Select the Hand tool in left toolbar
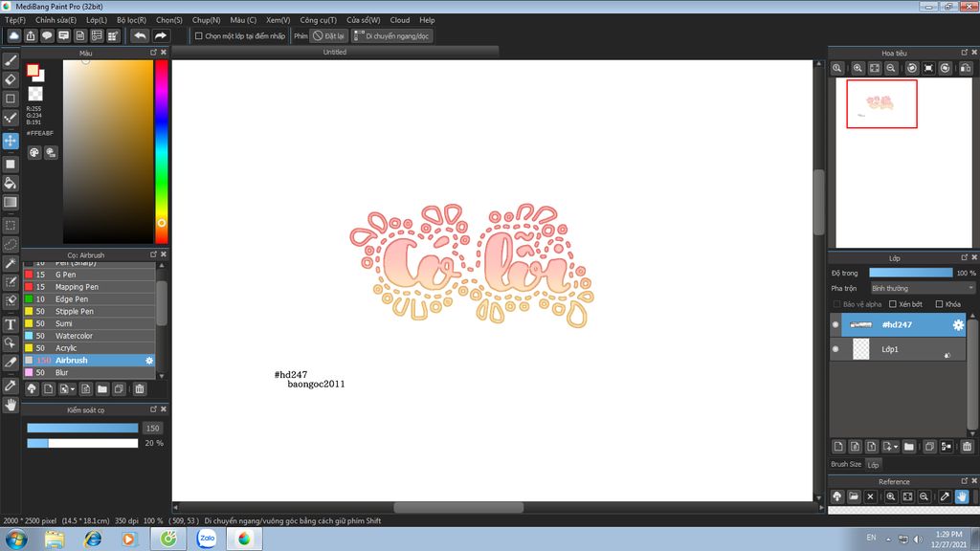Image resolution: width=980 pixels, height=551 pixels. coord(11,405)
